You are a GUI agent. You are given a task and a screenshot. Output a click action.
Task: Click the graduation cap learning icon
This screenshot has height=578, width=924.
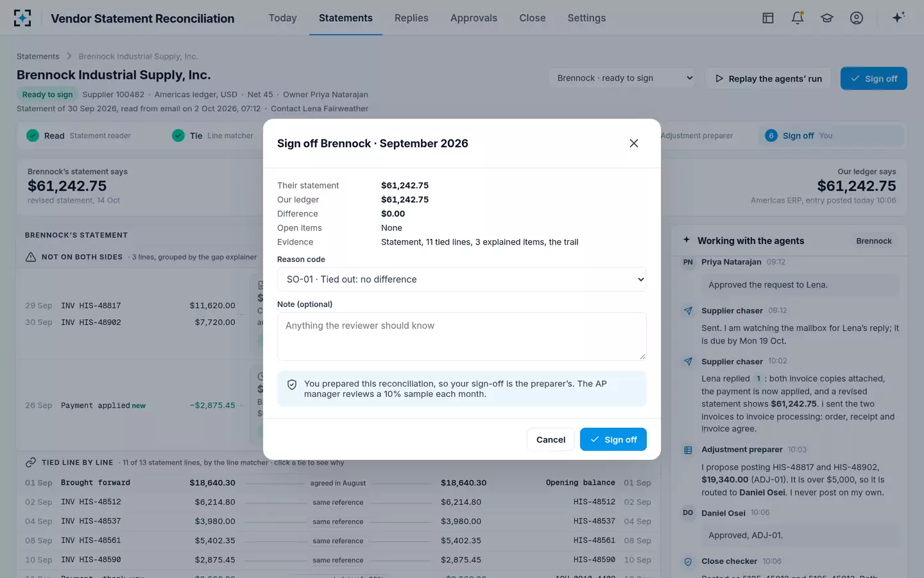(x=827, y=18)
